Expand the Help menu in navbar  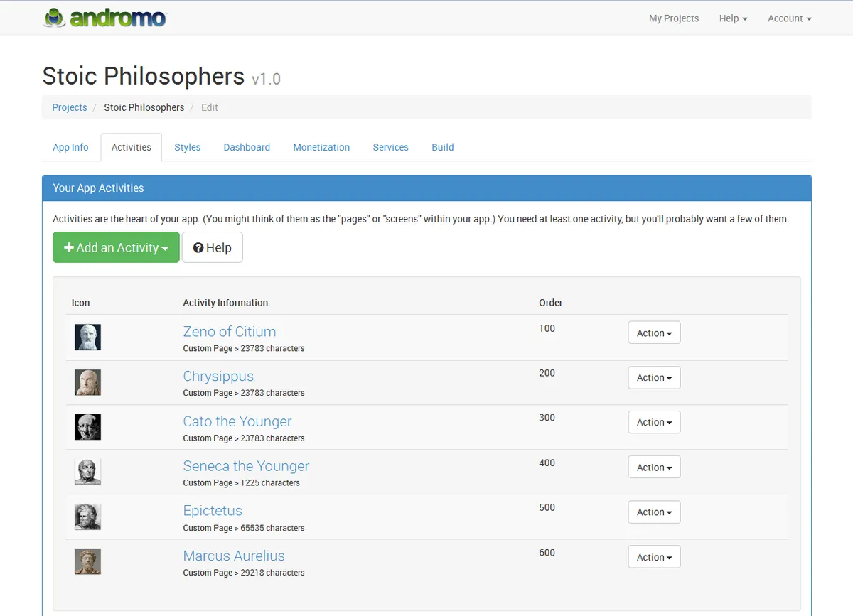[x=733, y=18]
